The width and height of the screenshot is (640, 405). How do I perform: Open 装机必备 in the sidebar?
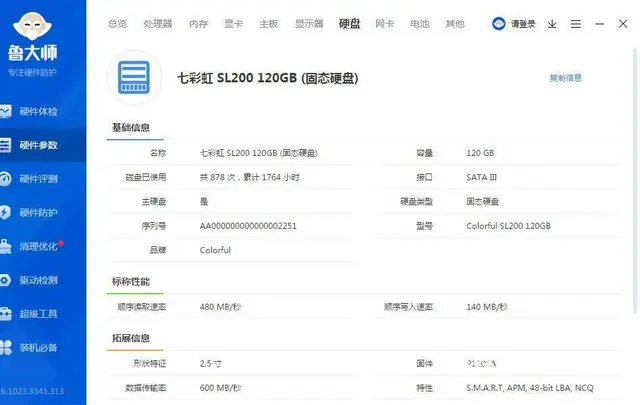[x=38, y=348]
